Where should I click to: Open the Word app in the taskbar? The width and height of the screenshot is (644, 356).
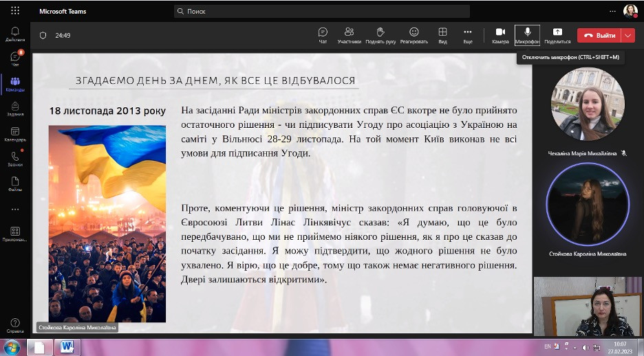[67, 347]
